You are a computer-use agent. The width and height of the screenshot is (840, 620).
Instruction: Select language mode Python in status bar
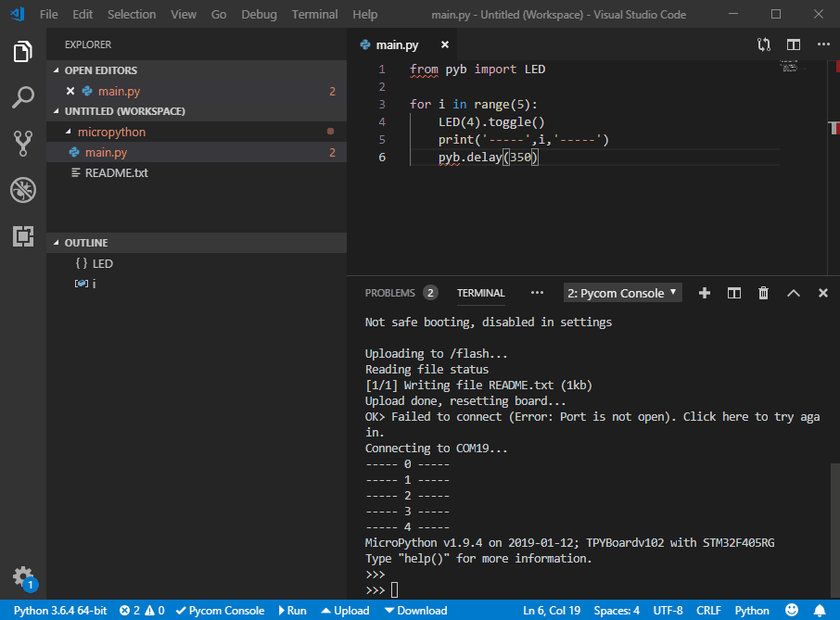coord(752,611)
